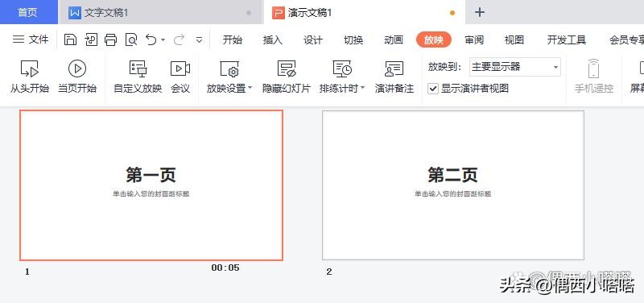The image size is (644, 303).
Task: Open 自定义放映 custom show
Action: click(x=138, y=77)
